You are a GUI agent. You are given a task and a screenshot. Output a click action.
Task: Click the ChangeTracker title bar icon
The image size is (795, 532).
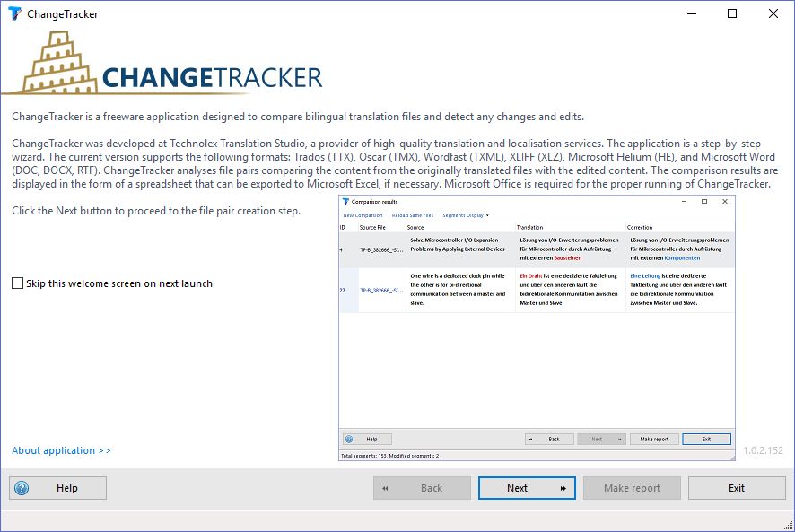point(14,13)
